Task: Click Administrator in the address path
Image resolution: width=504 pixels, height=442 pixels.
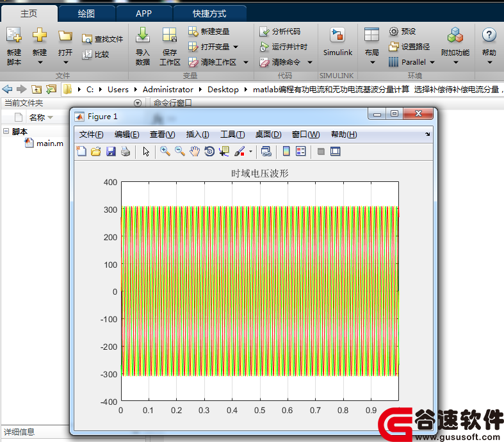Action: click(168, 90)
